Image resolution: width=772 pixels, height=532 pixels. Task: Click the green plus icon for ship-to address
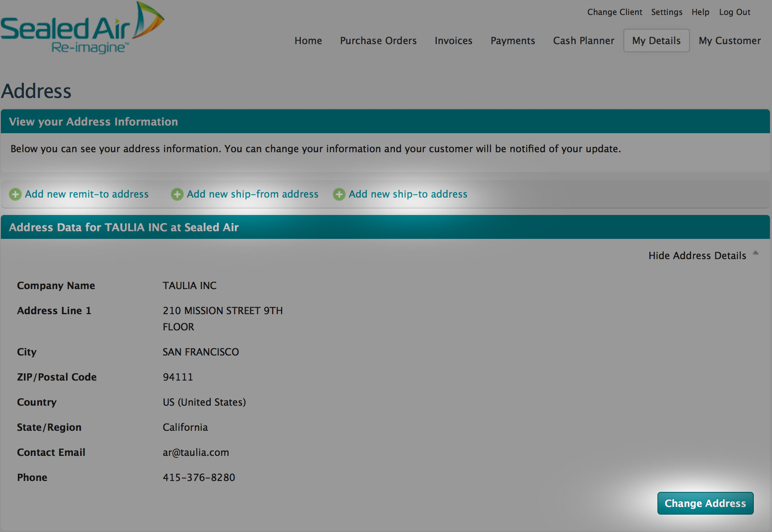pyautogui.click(x=339, y=194)
